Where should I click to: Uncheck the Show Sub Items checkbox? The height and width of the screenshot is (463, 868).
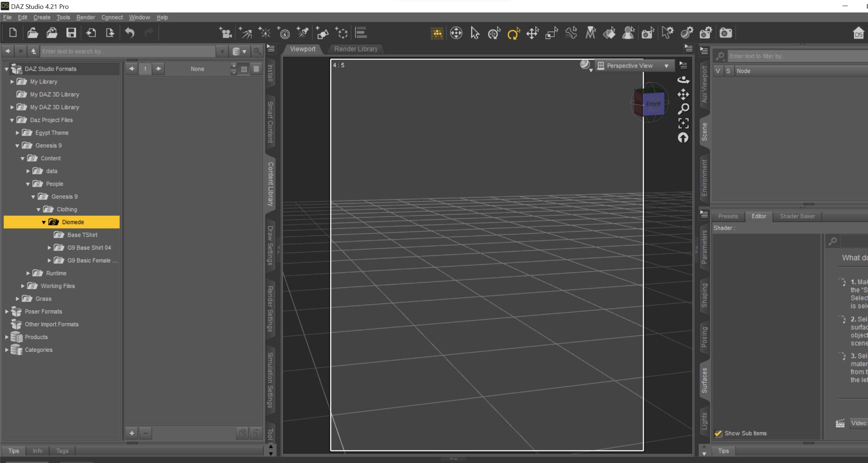(x=718, y=433)
